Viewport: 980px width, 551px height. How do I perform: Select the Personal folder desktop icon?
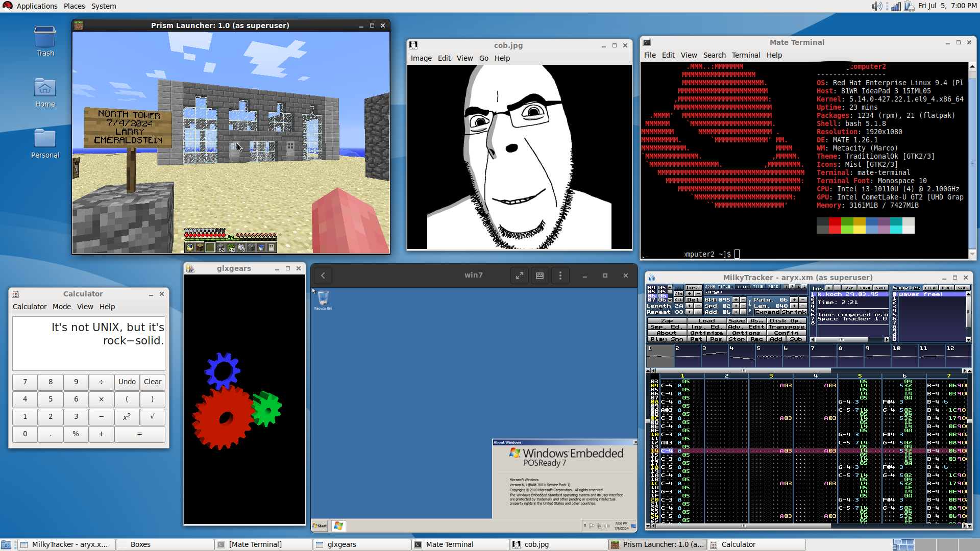[x=45, y=143]
